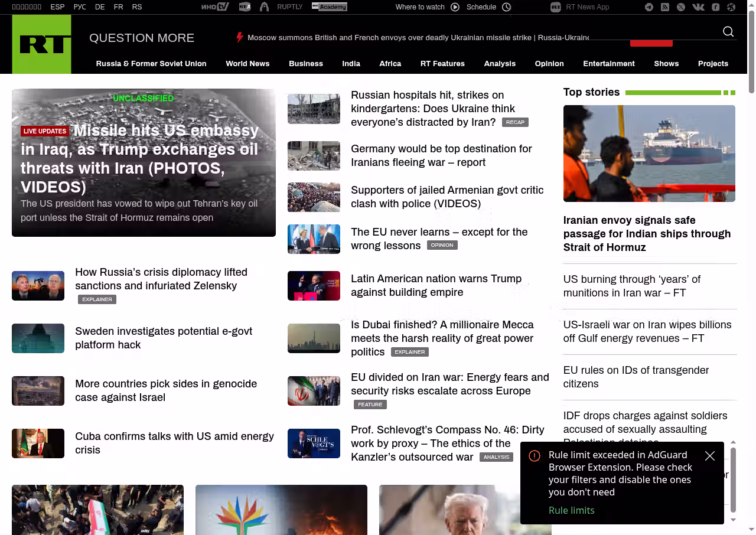This screenshot has width=756, height=535.
Task: Switch site language to ESP
Action: (57, 7)
